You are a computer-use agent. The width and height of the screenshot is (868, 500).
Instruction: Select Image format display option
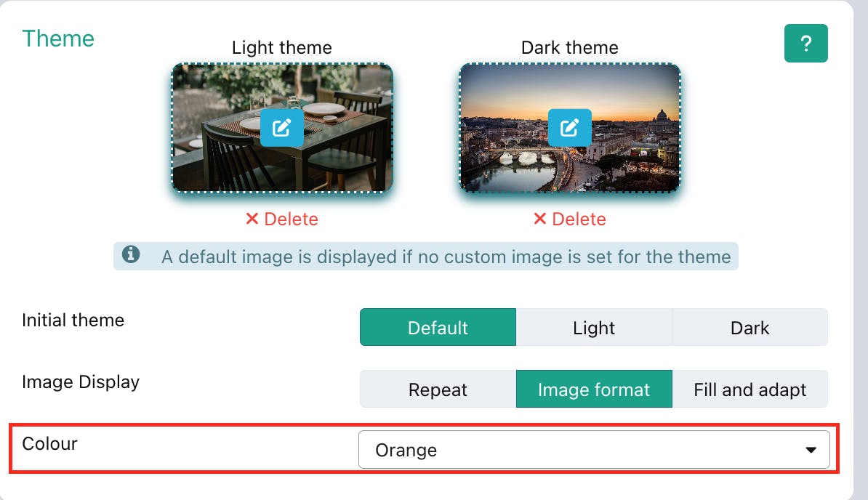click(x=594, y=390)
